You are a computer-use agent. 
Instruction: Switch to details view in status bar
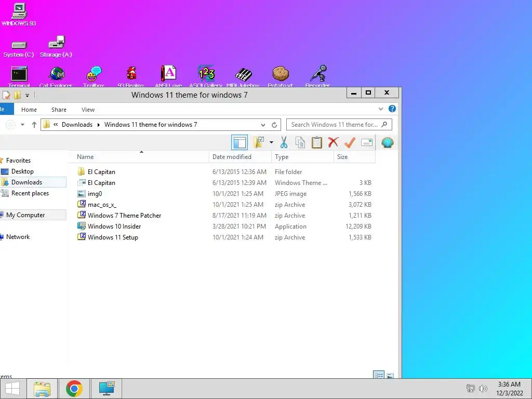379,375
